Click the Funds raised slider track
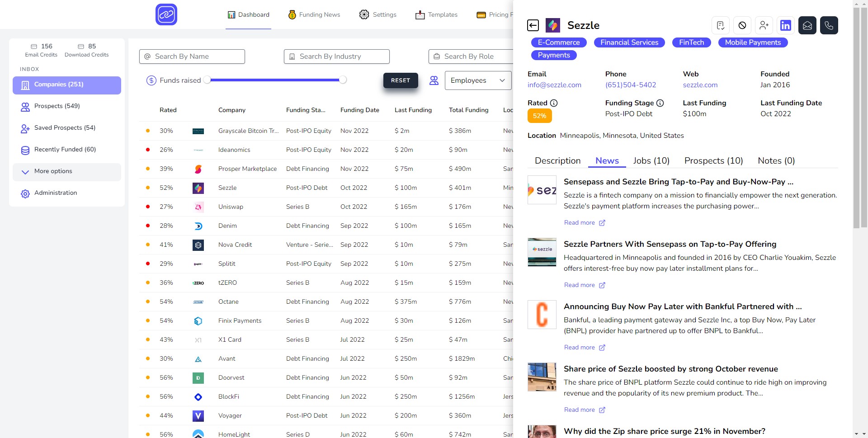Image resolution: width=868 pixels, height=438 pixels. (275, 80)
